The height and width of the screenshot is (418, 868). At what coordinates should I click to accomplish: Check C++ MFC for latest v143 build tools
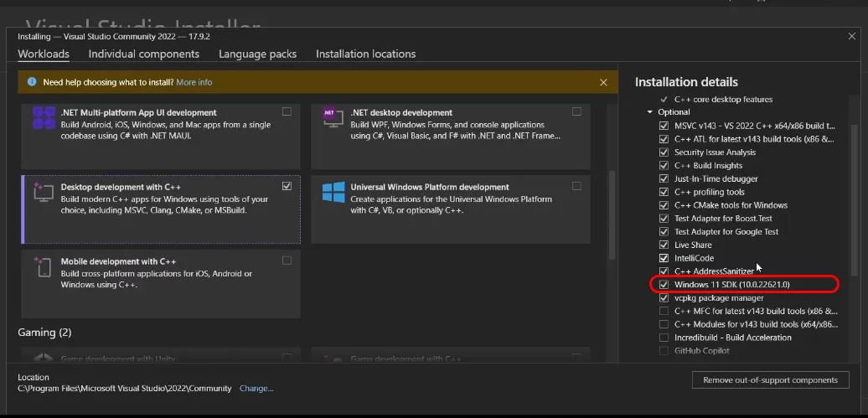[664, 311]
